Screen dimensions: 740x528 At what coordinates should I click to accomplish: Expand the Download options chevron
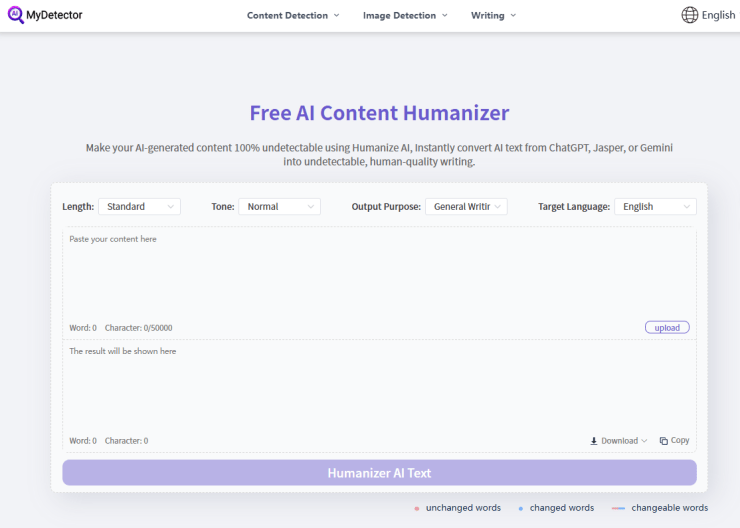click(x=644, y=441)
